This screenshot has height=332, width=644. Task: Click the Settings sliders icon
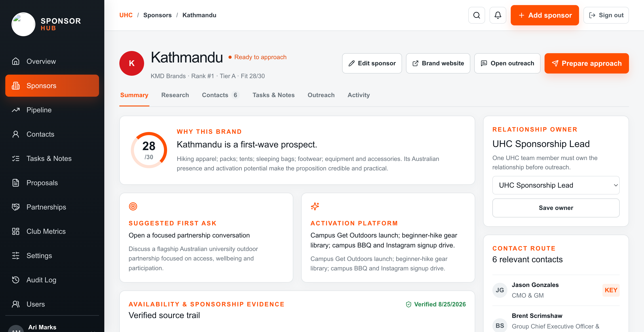pyautogui.click(x=16, y=256)
